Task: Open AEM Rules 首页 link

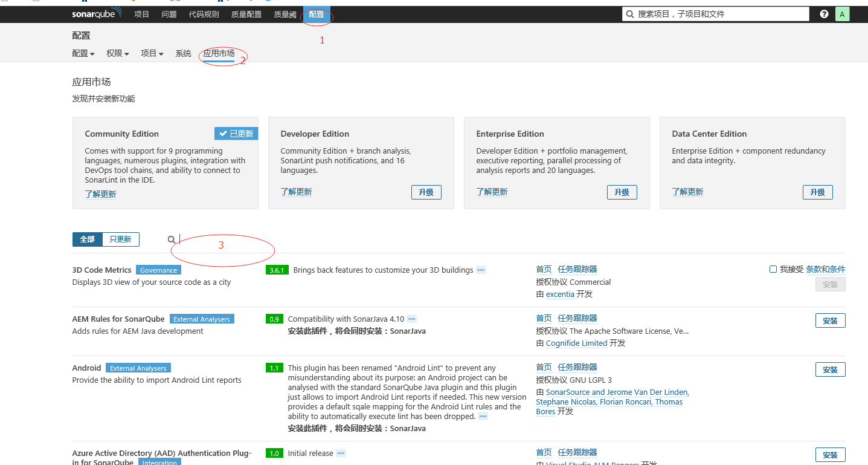Action: (544, 318)
